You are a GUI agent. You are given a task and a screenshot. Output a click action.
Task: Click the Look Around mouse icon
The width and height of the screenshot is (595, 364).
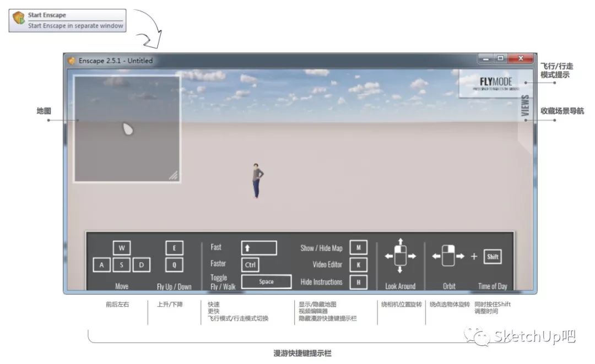[401, 256]
